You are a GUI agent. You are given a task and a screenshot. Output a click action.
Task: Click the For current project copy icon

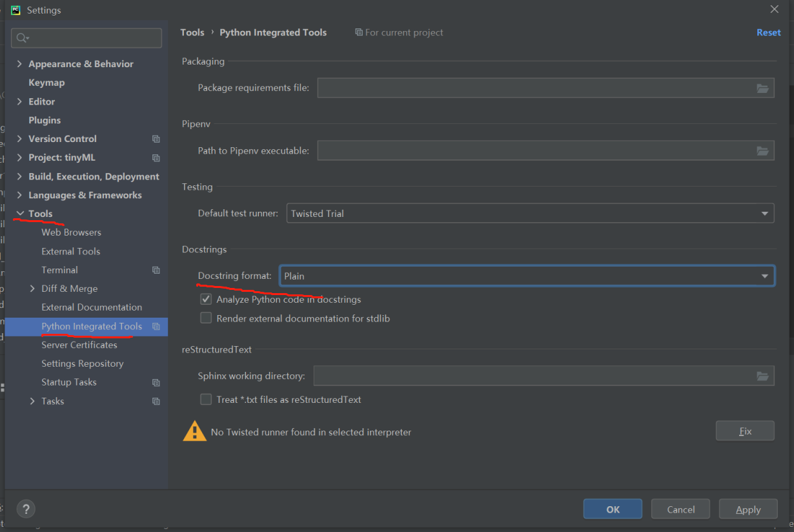(359, 32)
